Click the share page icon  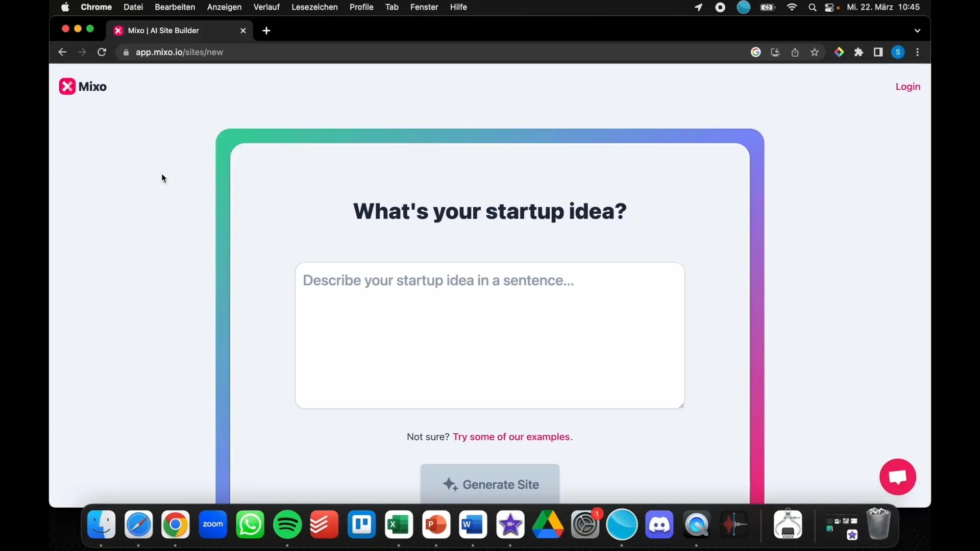pos(795,52)
